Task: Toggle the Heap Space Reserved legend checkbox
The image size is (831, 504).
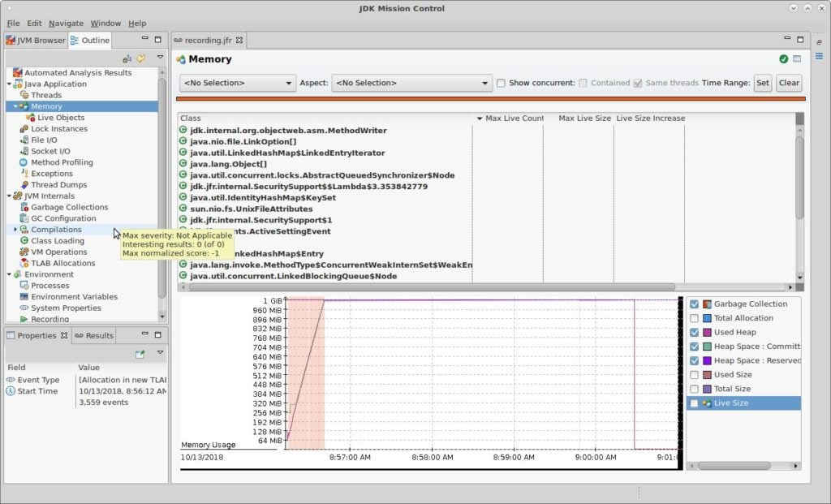Action: coord(695,360)
